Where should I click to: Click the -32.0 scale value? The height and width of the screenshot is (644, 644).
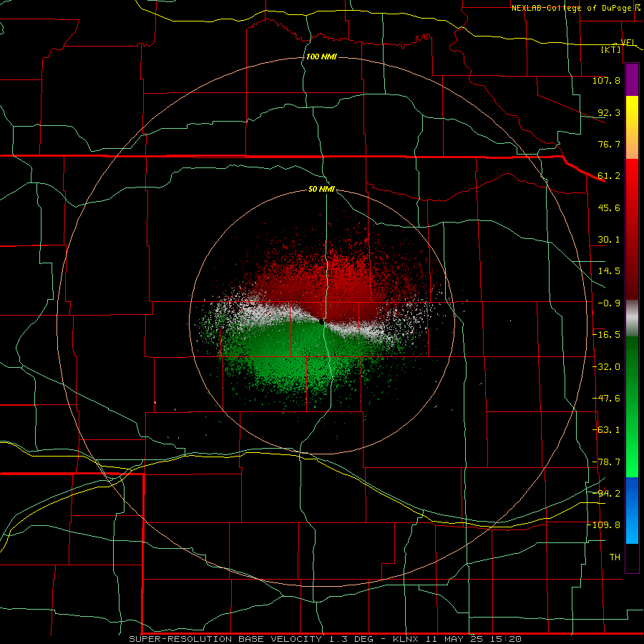607,367
